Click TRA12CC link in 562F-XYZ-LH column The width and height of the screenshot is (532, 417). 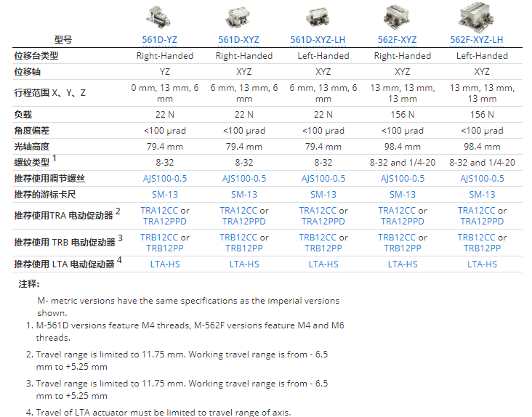click(x=476, y=211)
